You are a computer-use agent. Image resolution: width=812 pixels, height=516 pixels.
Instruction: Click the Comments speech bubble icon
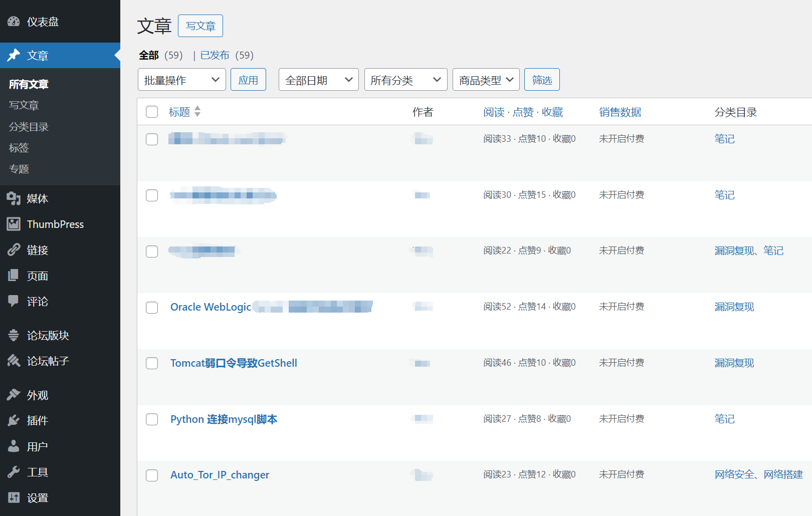pos(14,301)
